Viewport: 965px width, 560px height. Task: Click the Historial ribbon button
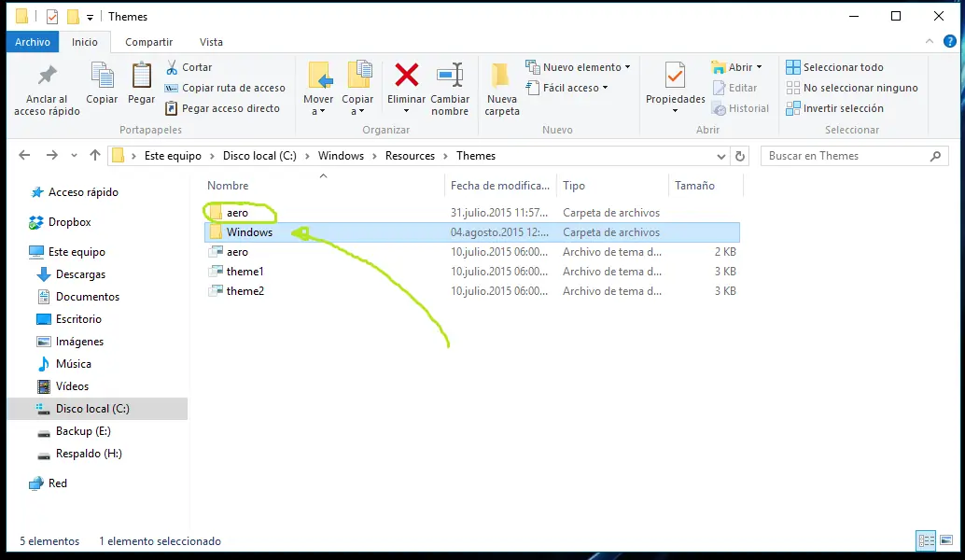740,108
